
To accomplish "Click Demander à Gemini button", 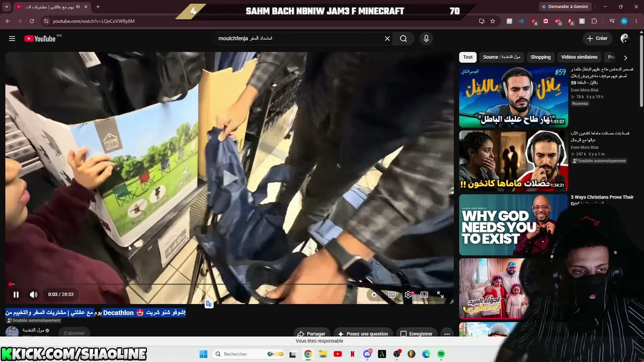I will 565,7.
